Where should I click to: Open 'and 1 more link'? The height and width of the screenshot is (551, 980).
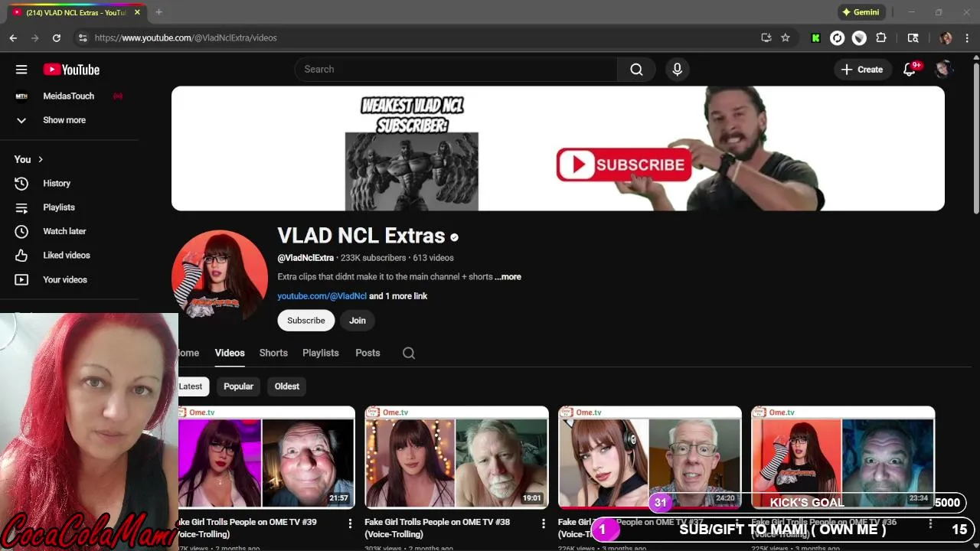click(398, 296)
